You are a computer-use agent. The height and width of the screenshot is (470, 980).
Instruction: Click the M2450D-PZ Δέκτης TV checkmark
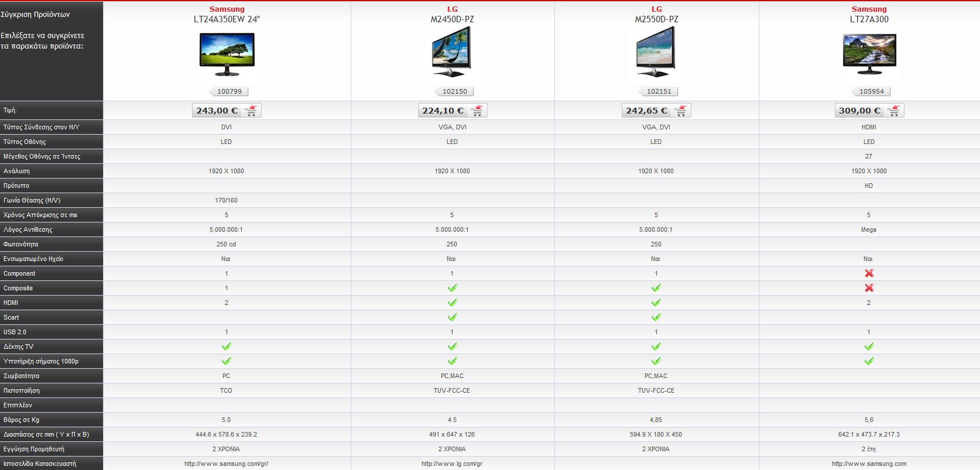point(452,347)
